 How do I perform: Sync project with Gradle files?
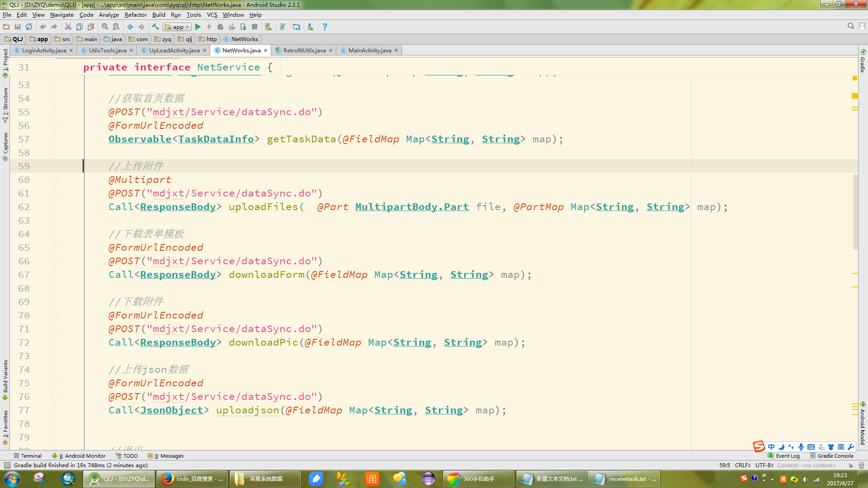pyautogui.click(x=283, y=27)
